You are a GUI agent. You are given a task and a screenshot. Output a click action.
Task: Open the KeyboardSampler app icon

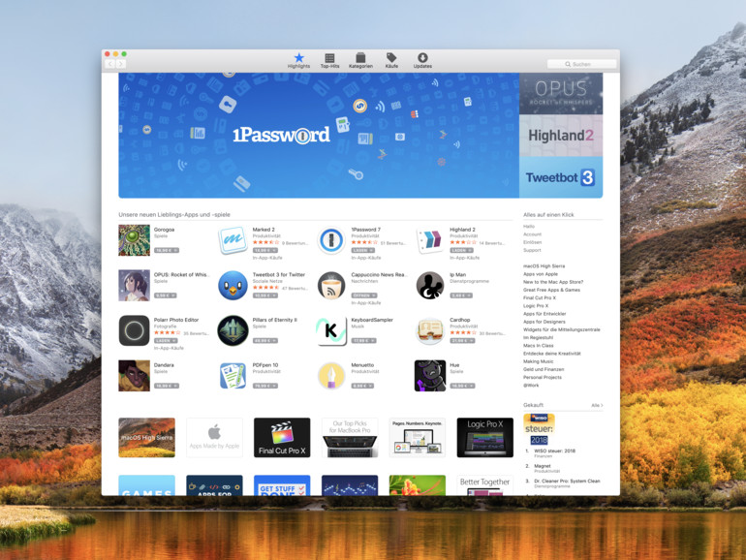point(331,330)
